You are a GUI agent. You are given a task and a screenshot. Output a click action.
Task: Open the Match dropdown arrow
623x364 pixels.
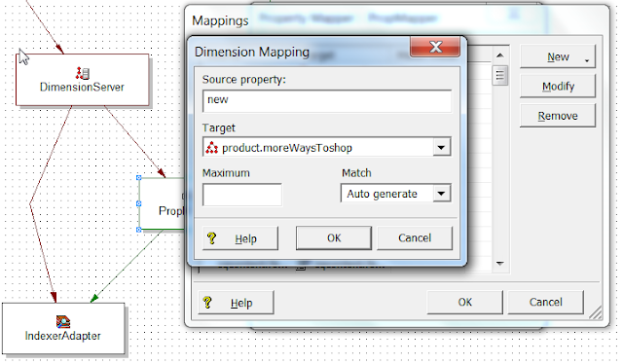(441, 194)
